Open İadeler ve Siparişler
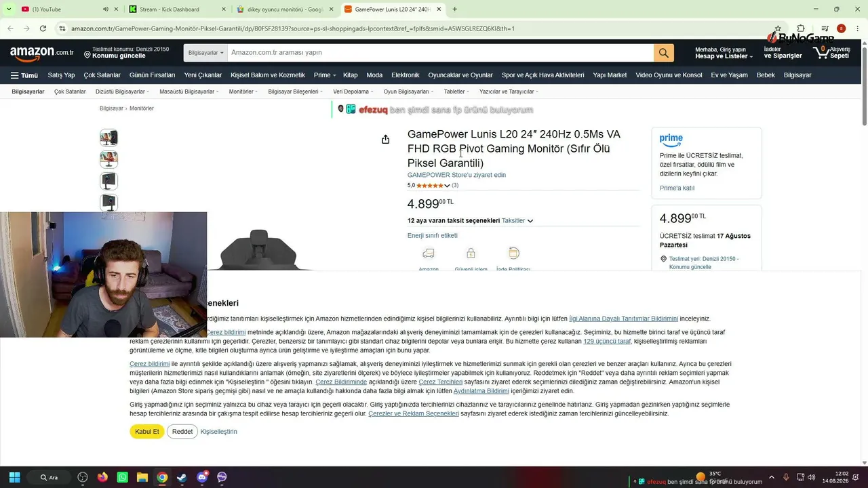This screenshot has width=868, height=488. click(783, 53)
